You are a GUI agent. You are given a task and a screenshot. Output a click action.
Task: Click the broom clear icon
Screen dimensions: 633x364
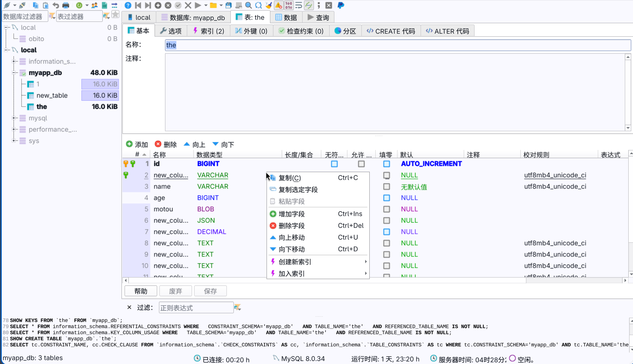click(269, 5)
